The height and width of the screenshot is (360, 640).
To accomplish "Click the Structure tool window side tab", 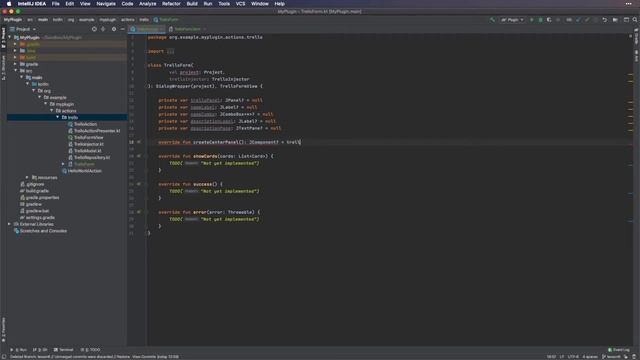I will click(3, 68).
